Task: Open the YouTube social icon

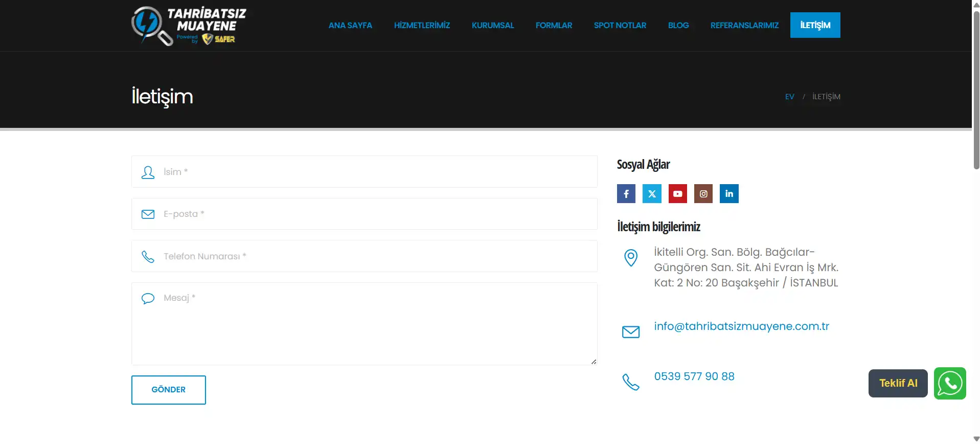Action: tap(678, 194)
